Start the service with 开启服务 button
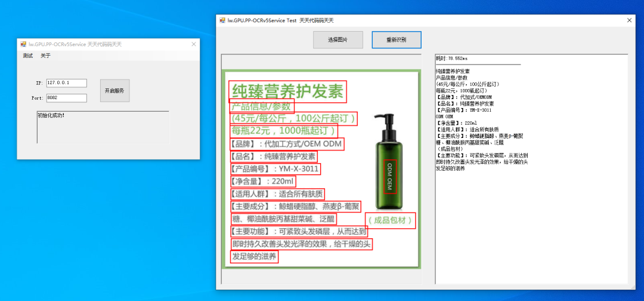 click(x=114, y=90)
